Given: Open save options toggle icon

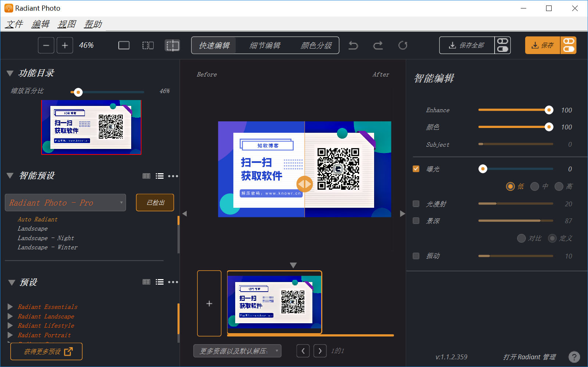Looking at the screenshot, I should coord(569,45).
